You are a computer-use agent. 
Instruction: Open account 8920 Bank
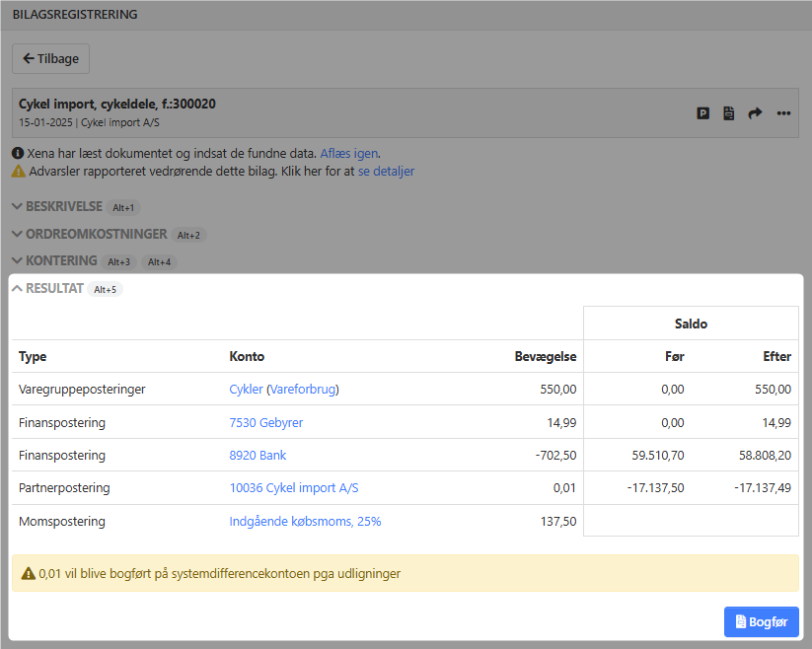tap(258, 456)
